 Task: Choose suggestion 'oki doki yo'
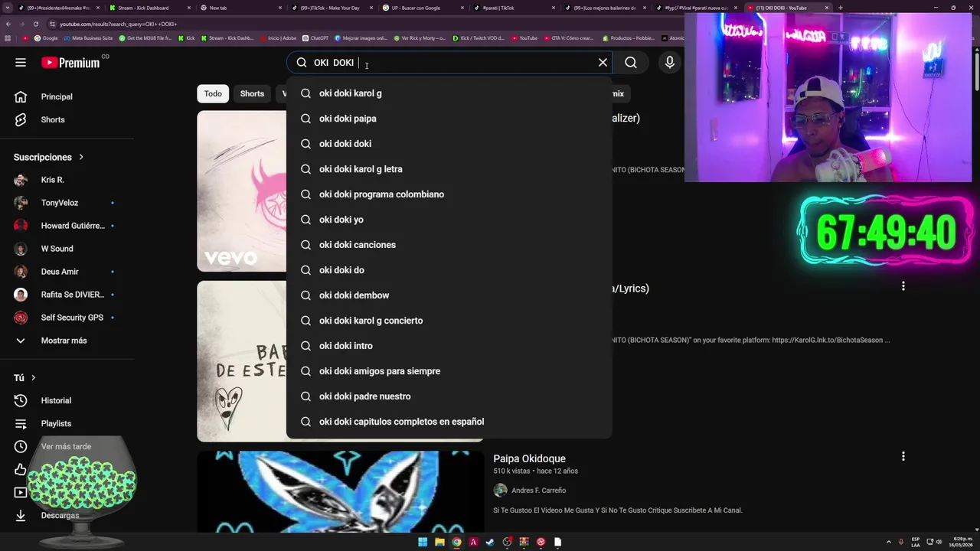449,220
